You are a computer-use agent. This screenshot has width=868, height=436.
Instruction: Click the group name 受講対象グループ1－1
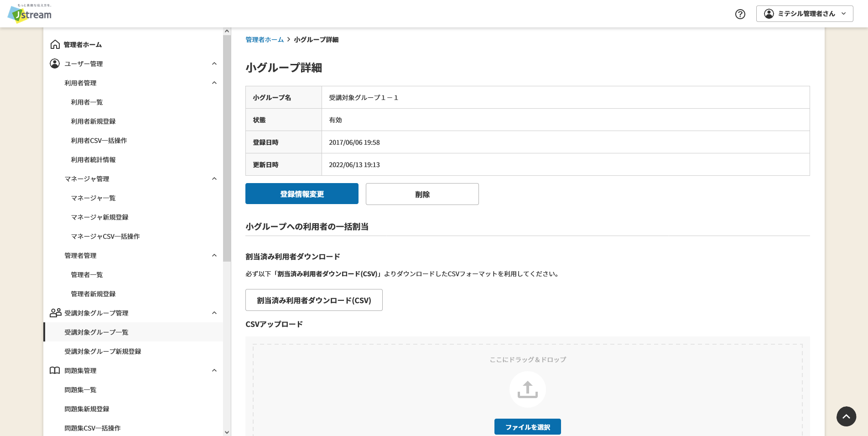click(364, 98)
